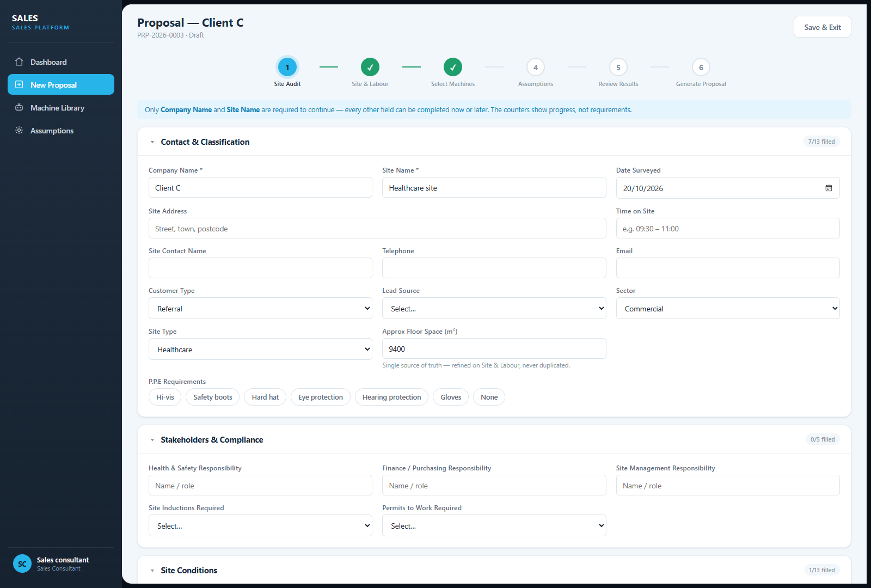Jump to step 4 Assumptions circle
This screenshot has height=588, width=871.
click(536, 68)
